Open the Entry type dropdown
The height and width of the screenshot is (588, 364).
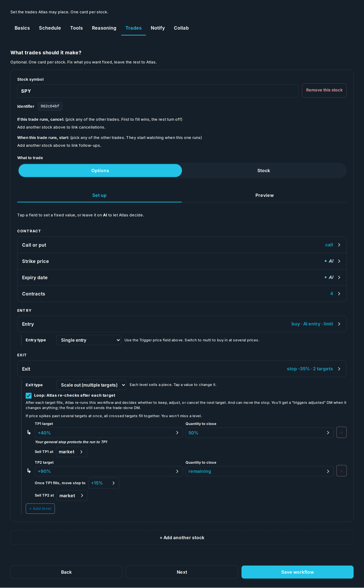point(89,340)
